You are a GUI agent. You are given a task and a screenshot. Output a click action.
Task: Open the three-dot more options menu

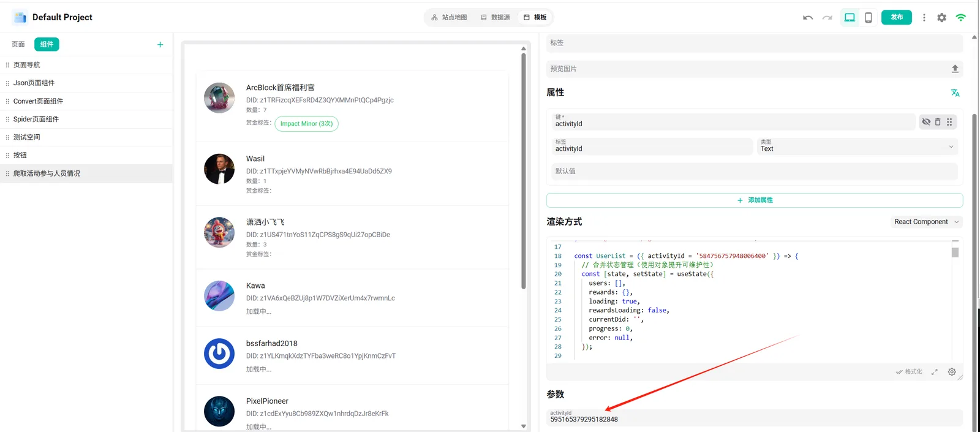tap(924, 18)
